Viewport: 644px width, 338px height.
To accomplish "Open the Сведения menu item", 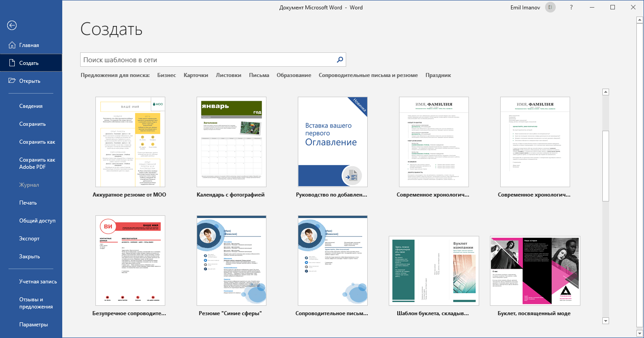I will [31, 106].
